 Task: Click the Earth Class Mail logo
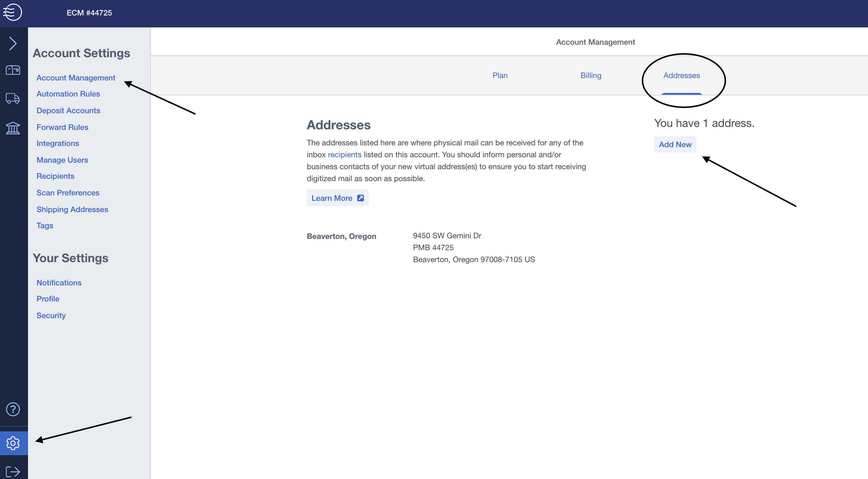[13, 13]
